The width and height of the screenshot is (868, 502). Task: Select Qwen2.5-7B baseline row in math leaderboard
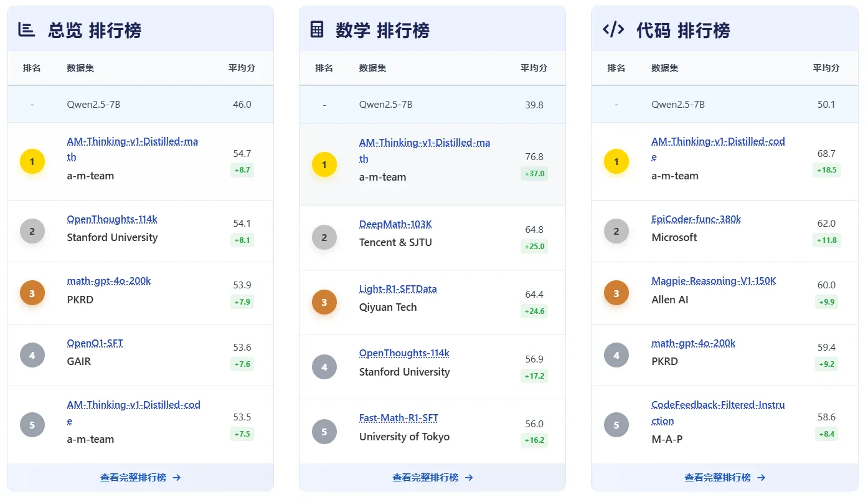click(x=432, y=105)
